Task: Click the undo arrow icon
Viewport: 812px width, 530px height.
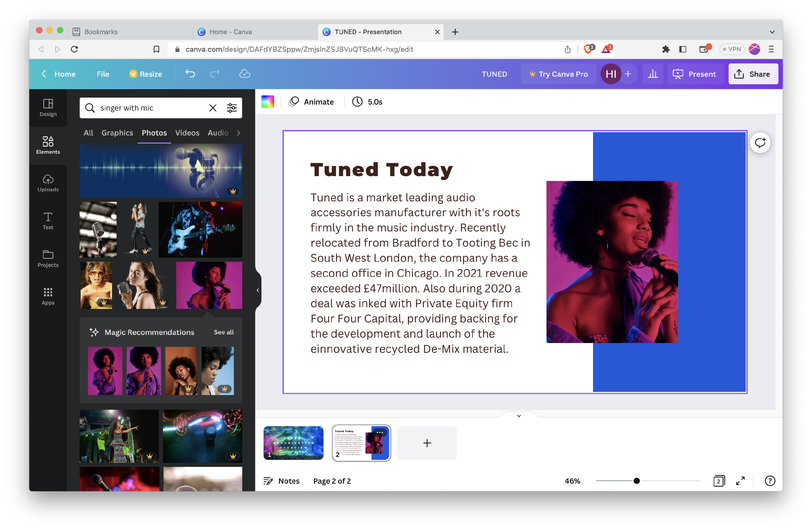Action: (190, 74)
